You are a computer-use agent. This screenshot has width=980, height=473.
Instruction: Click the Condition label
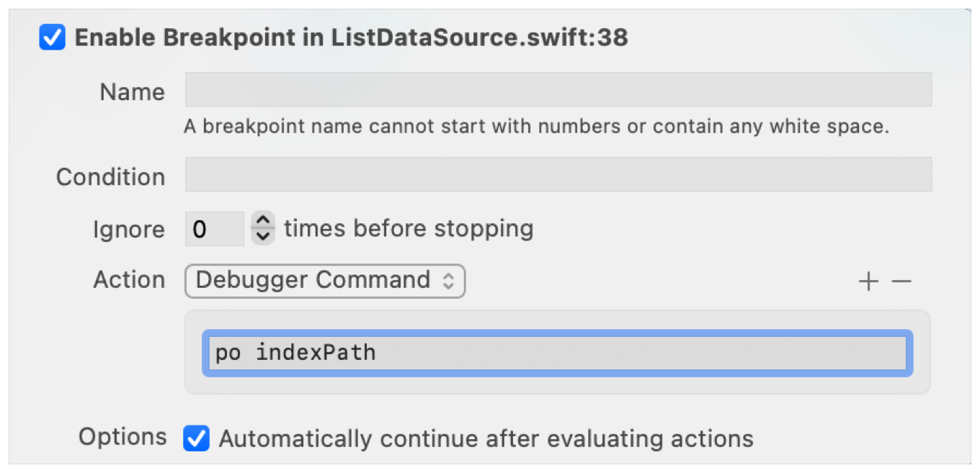(110, 177)
